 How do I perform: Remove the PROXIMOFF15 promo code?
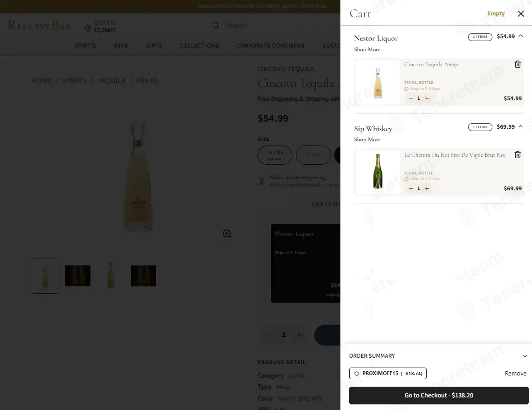[x=515, y=373]
